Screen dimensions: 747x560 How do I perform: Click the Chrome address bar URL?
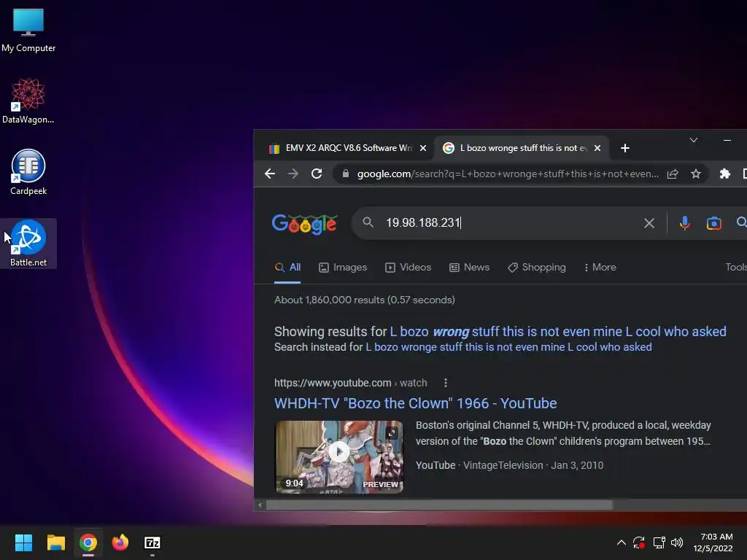click(x=508, y=174)
